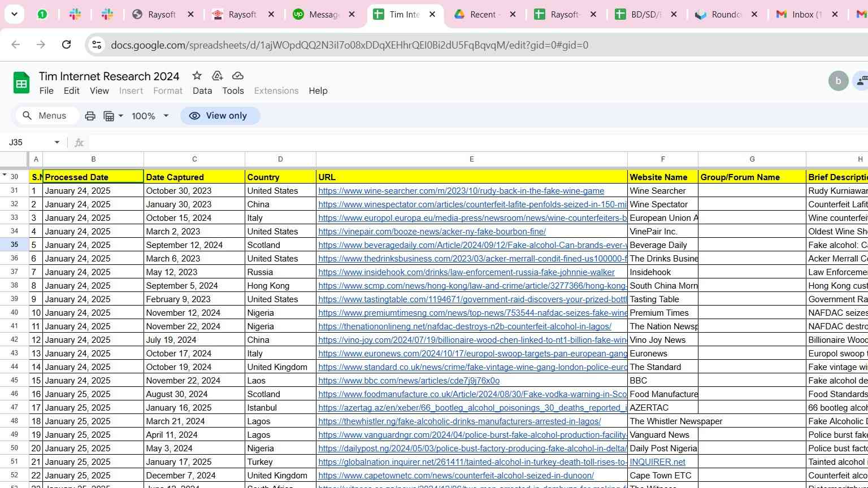868x488 pixels.
Task: Open the File menu
Action: point(46,90)
